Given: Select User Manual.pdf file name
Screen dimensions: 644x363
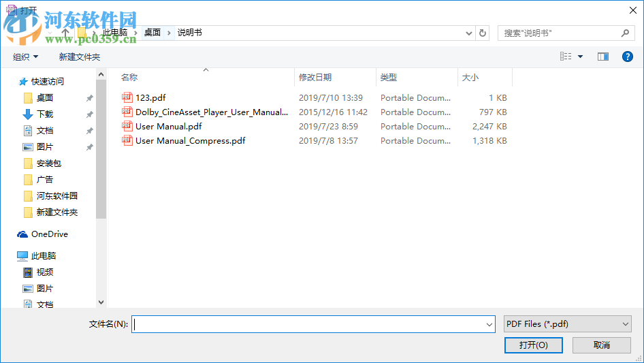Looking at the screenshot, I should pyautogui.click(x=169, y=127).
